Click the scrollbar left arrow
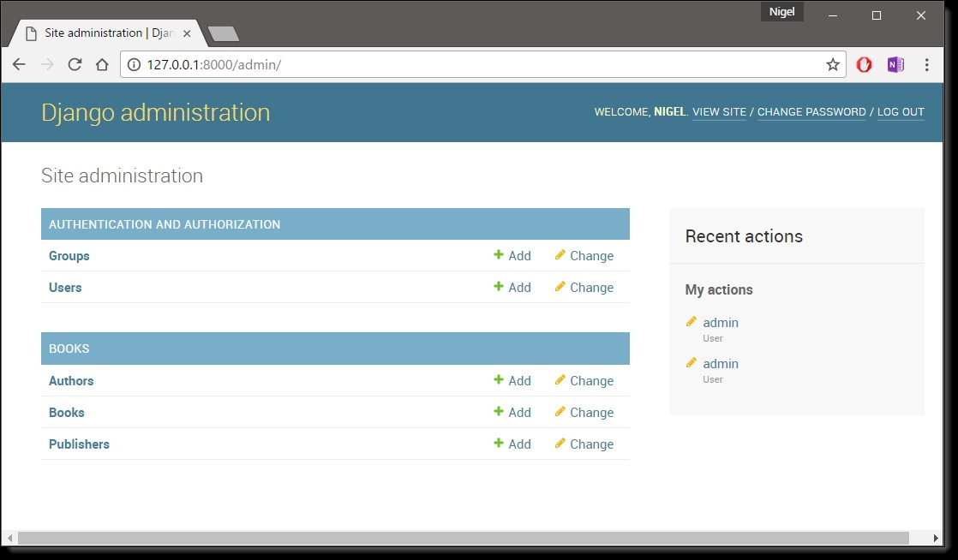Image resolution: width=958 pixels, height=560 pixels. (9, 538)
